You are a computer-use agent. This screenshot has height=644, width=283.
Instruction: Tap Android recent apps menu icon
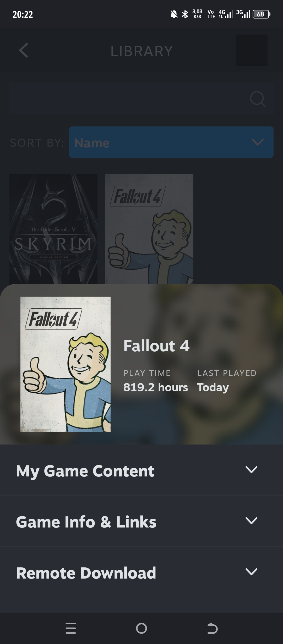[x=71, y=628]
